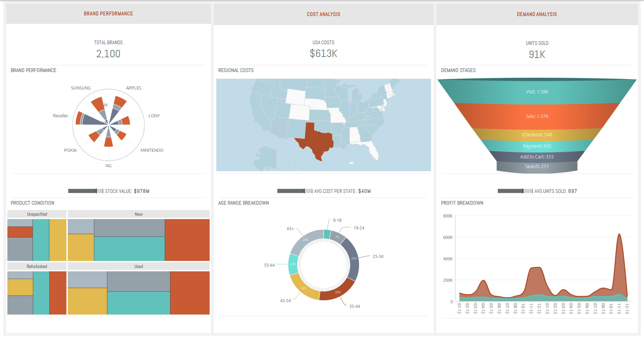
Task: Select the Sale: 1.37K stage in the funnel
Action: coord(537,116)
